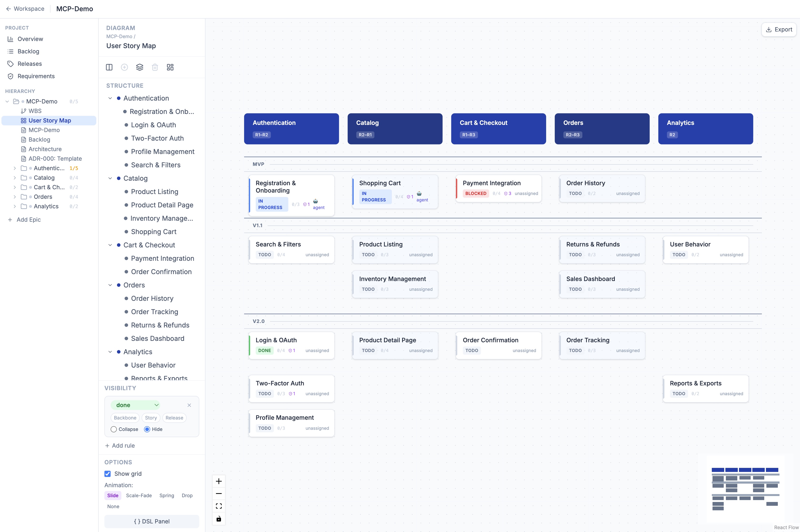Select Slide animation option
800x532 pixels.
(x=113, y=495)
